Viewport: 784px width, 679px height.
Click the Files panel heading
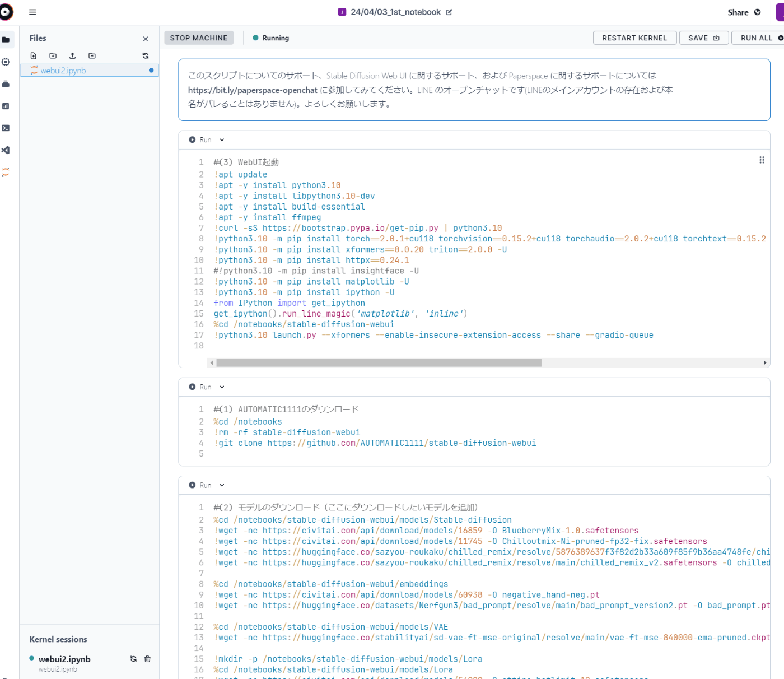[38, 38]
